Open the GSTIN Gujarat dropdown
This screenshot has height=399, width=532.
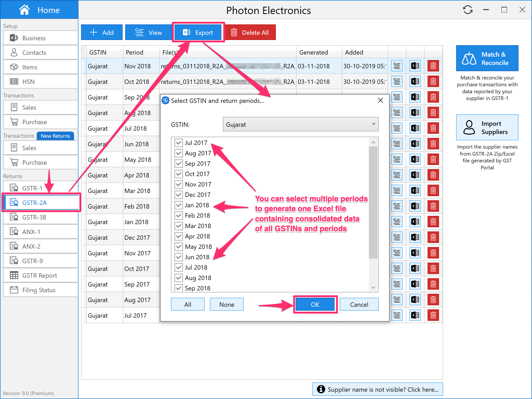(300, 124)
